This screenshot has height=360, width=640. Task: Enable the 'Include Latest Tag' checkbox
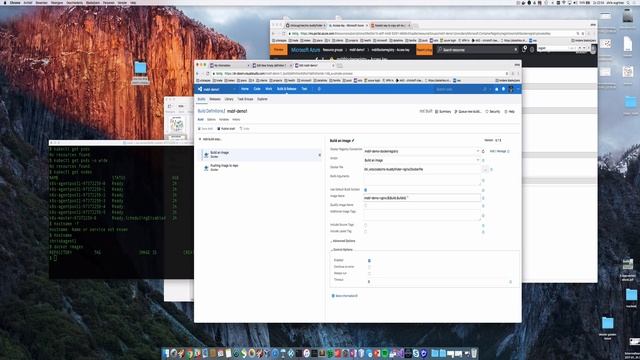366,231
